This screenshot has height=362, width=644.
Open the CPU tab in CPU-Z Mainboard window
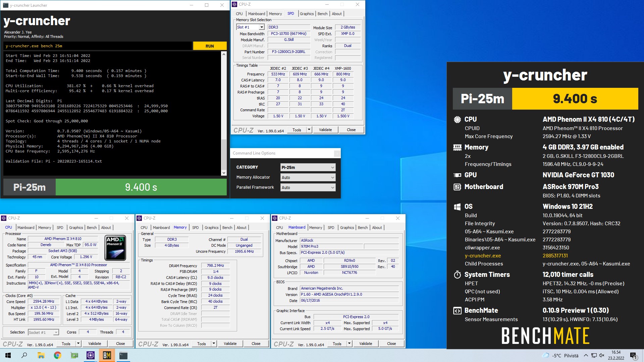[x=279, y=228]
